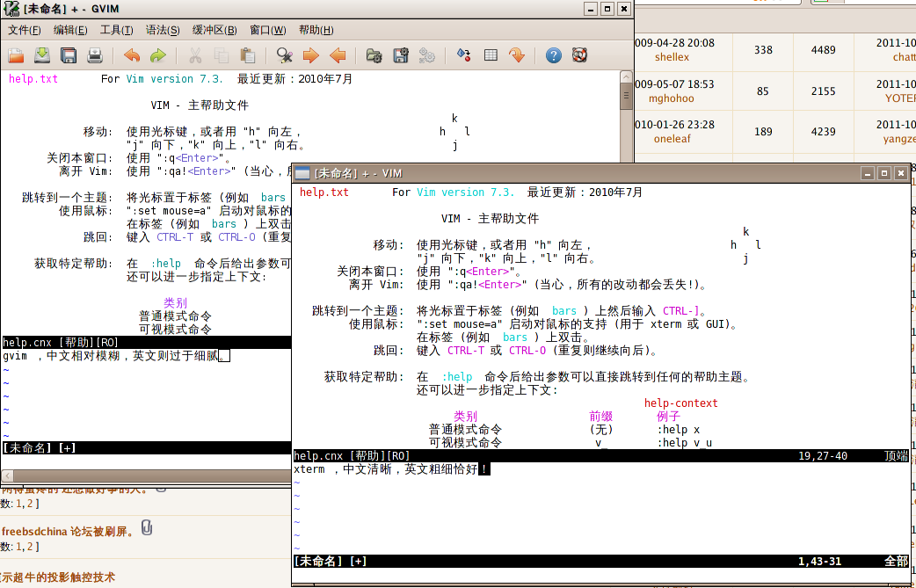Click the line starting 'xterm ，中文清晰'
Screen dimensions: 916x588
click(x=391, y=468)
